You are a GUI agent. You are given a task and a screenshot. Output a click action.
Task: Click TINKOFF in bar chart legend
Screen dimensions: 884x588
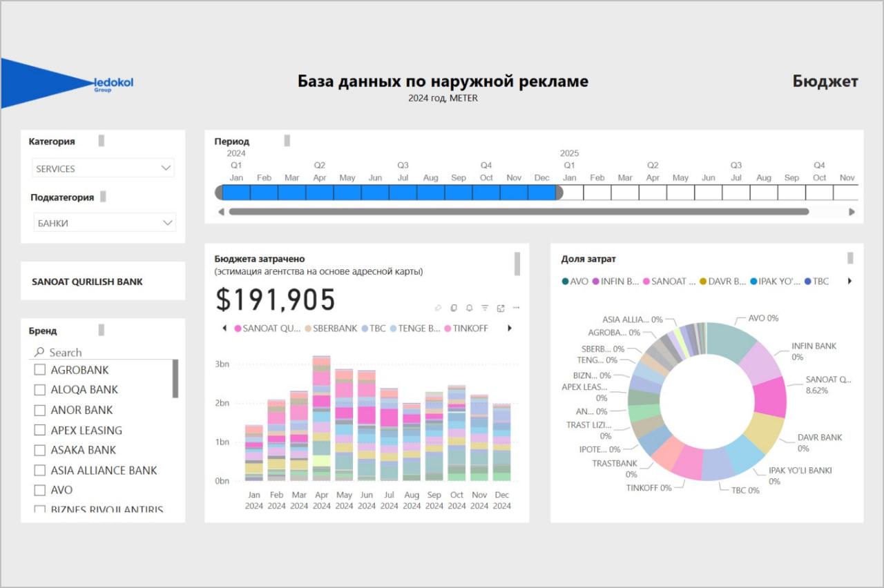(x=466, y=329)
